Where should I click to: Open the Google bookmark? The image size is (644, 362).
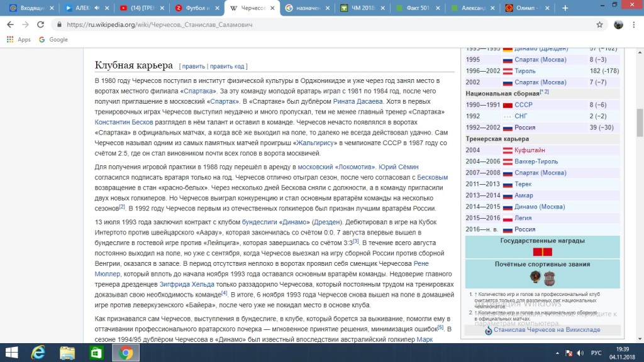53,40
